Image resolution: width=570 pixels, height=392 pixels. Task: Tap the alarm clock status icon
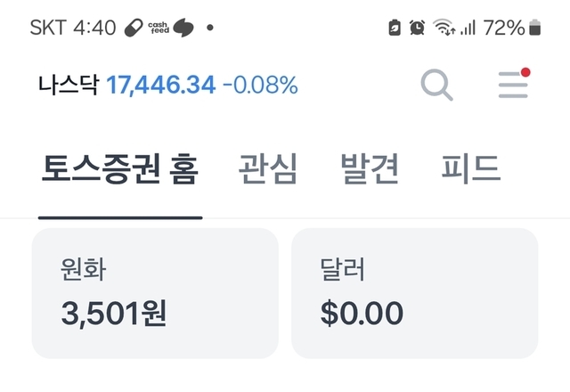pyautogui.click(x=417, y=28)
